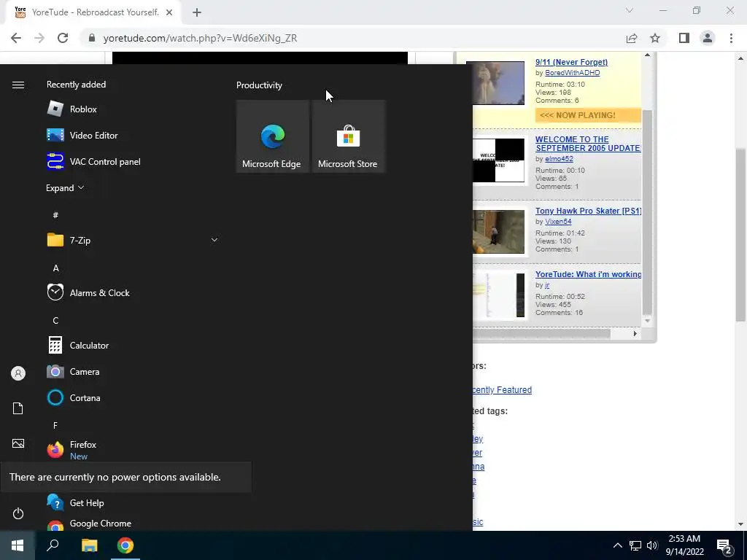747x560 pixels.
Task: Open Documents from Start sidebar
Action: (x=18, y=408)
